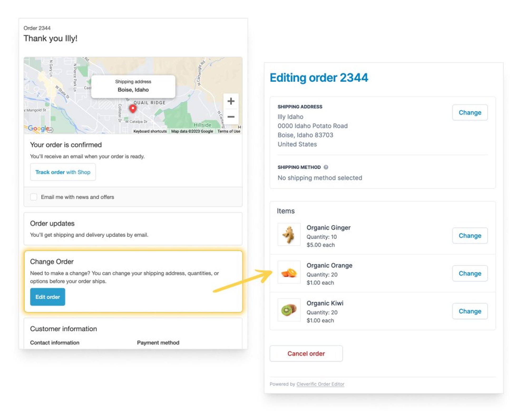
Task: Zoom out the map with minus
Action: pos(231,117)
